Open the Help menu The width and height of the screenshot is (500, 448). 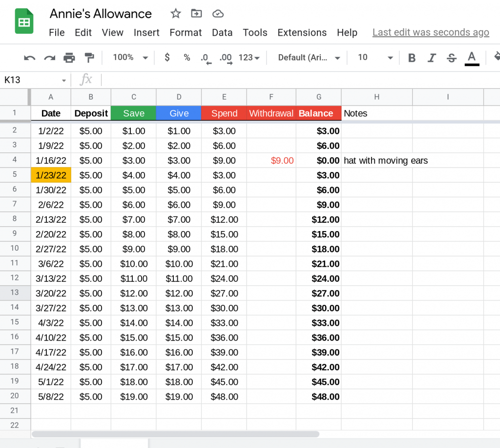347,33
